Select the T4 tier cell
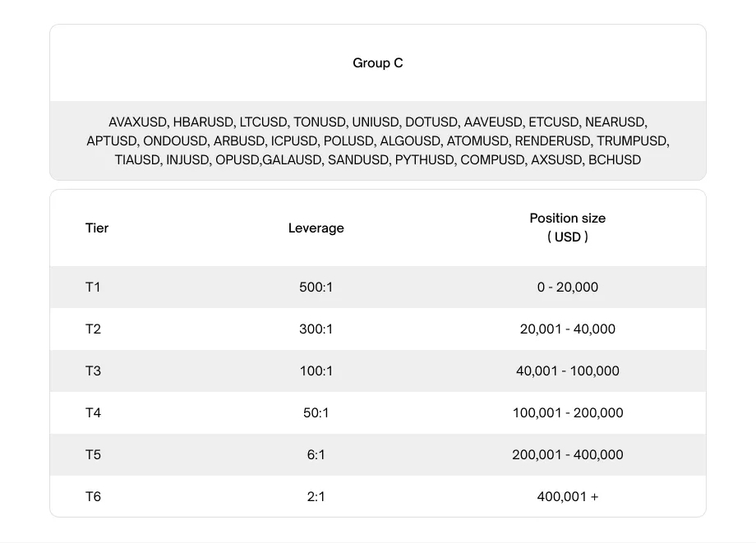Image resolution: width=756 pixels, height=543 pixels. point(93,413)
